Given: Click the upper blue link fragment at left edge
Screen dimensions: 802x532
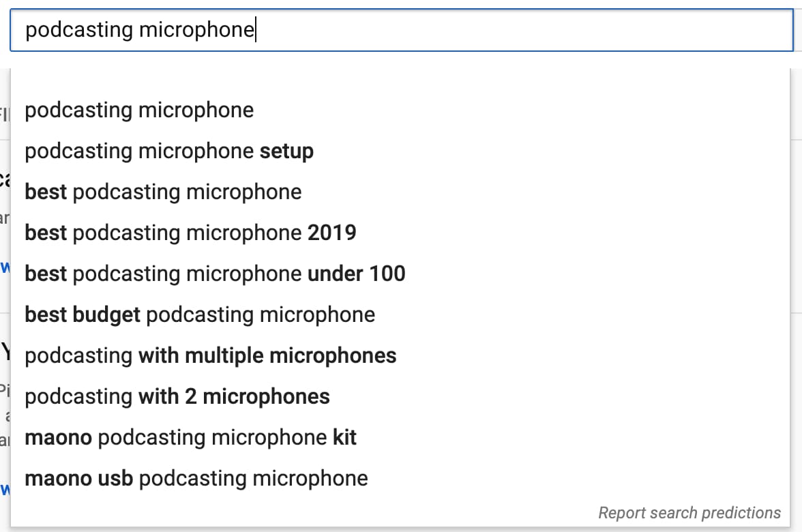Looking at the screenshot, I should point(5,267).
